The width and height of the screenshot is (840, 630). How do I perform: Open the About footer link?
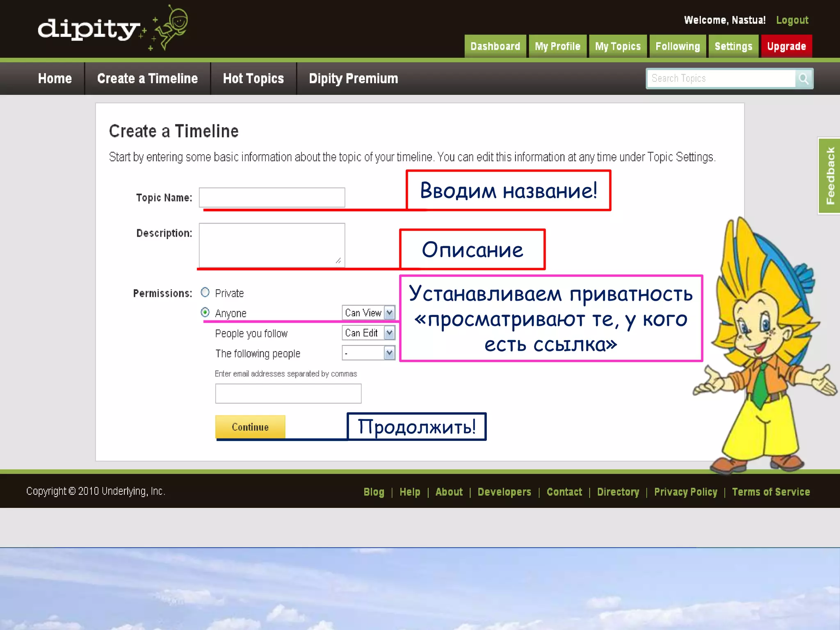click(449, 492)
